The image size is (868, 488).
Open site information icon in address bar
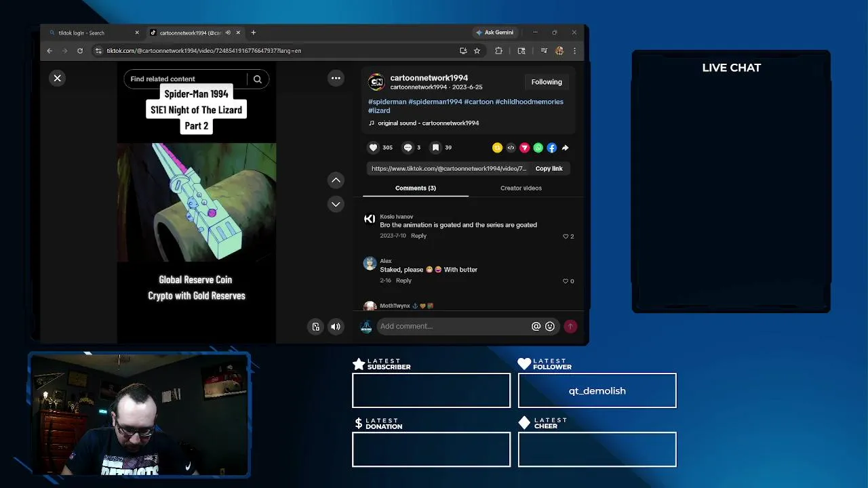point(98,51)
